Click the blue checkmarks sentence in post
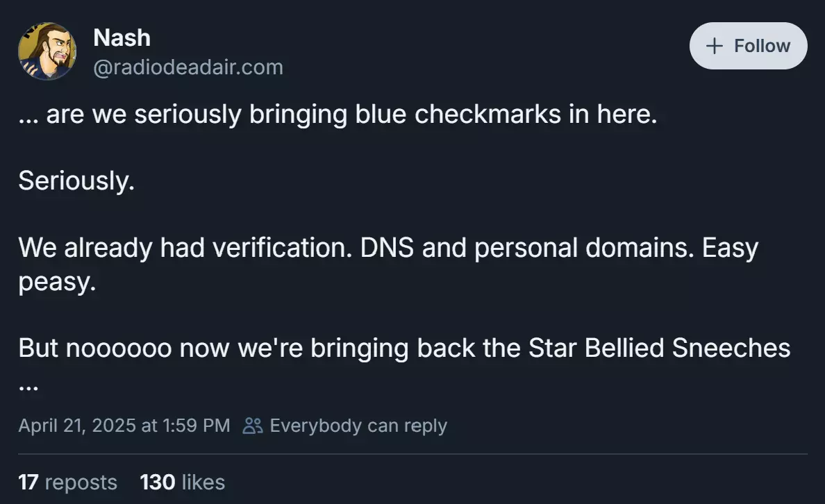This screenshot has height=504, width=825. click(x=337, y=114)
